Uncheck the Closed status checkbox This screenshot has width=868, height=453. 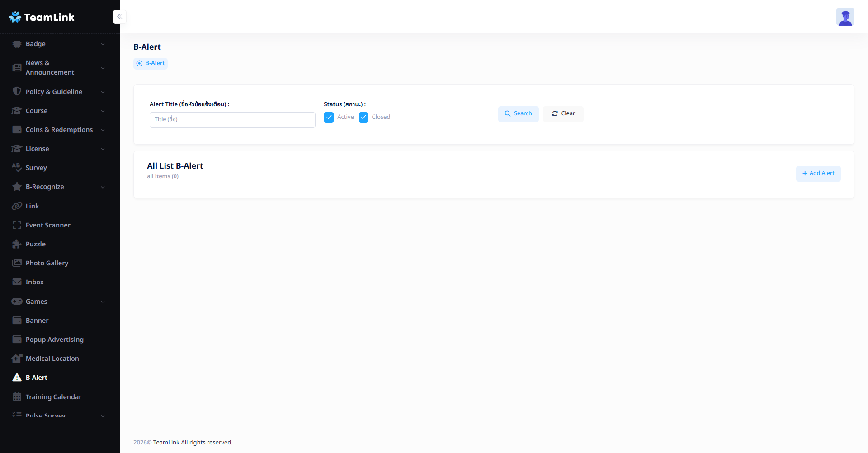tap(363, 118)
